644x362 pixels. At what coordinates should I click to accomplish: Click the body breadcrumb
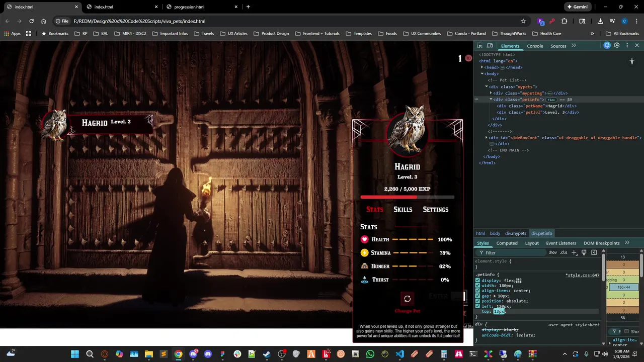click(x=495, y=233)
